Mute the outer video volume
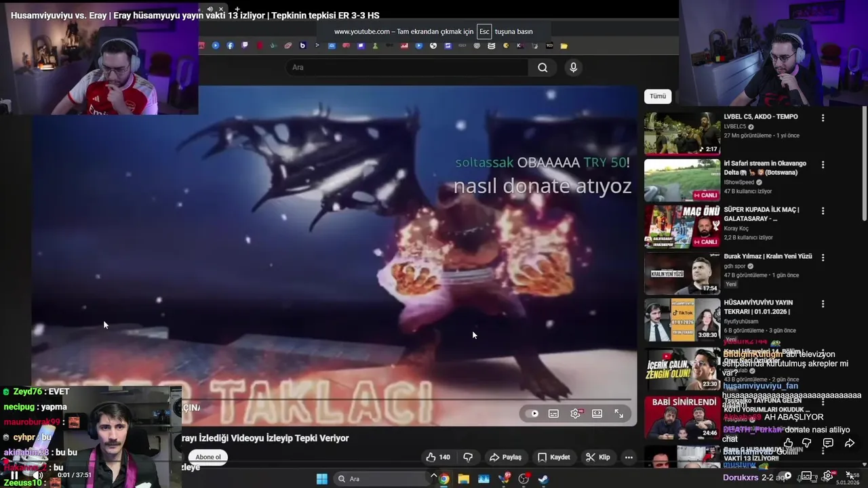The height and width of the screenshot is (488, 868). click(x=38, y=475)
